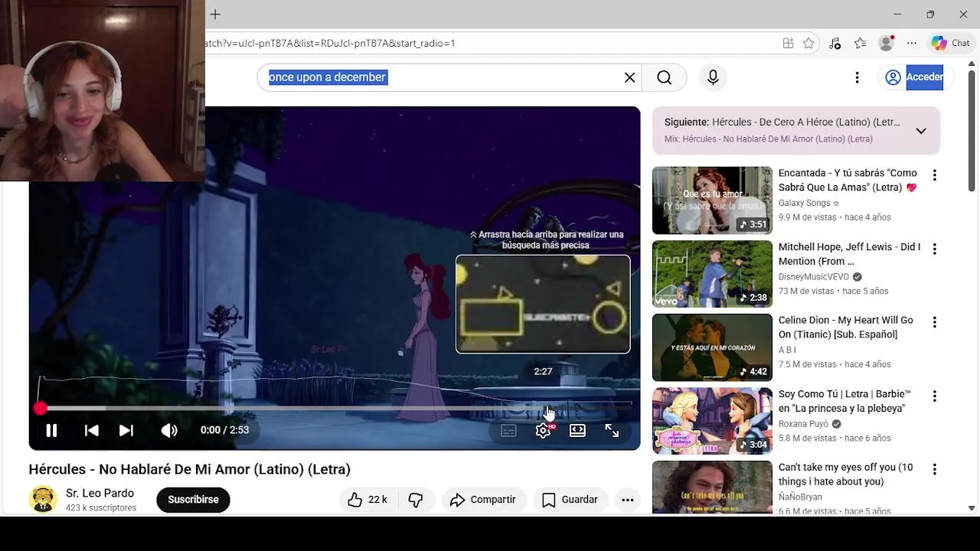Open options for the Mitchell Hope video
Image resolution: width=980 pixels, height=551 pixels.
[934, 249]
